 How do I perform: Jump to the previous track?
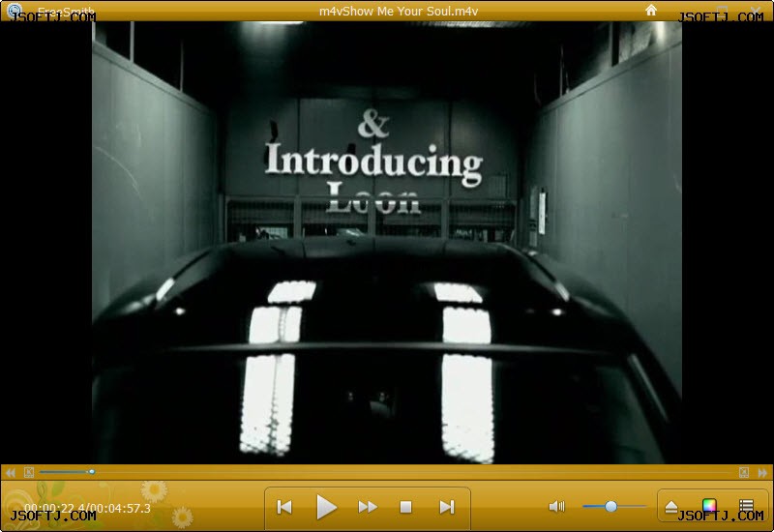284,507
